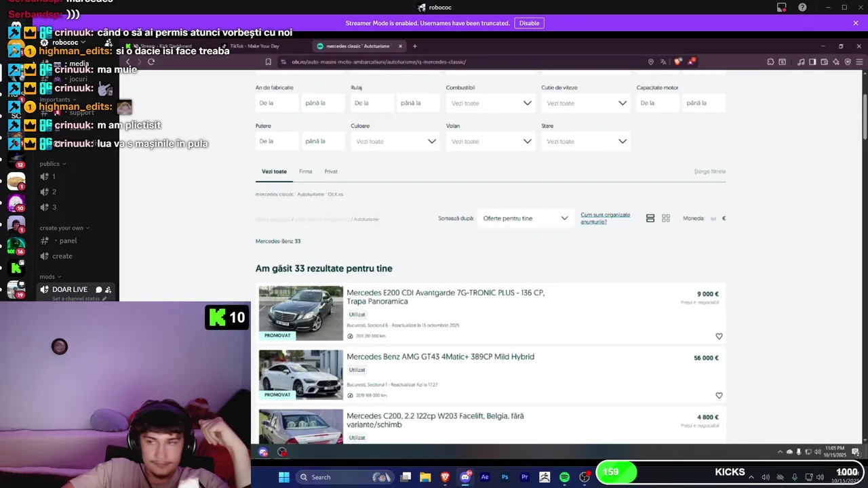This screenshot has width=868, height=488.
Task: Collapse the mods channel category
Action: coord(50,277)
